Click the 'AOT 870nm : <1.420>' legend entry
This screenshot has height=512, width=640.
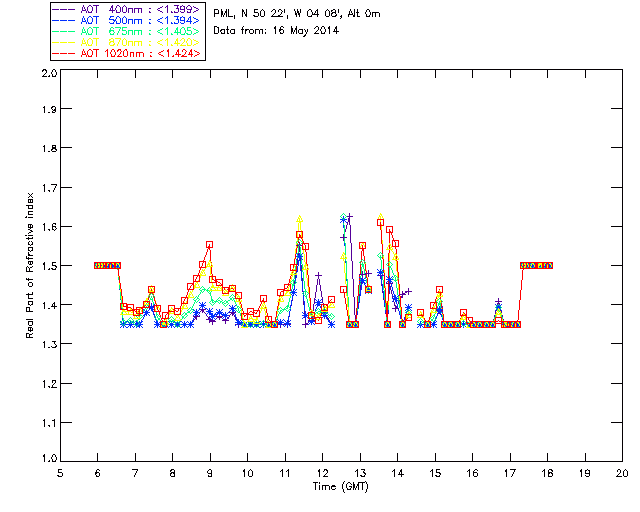pyautogui.click(x=127, y=42)
